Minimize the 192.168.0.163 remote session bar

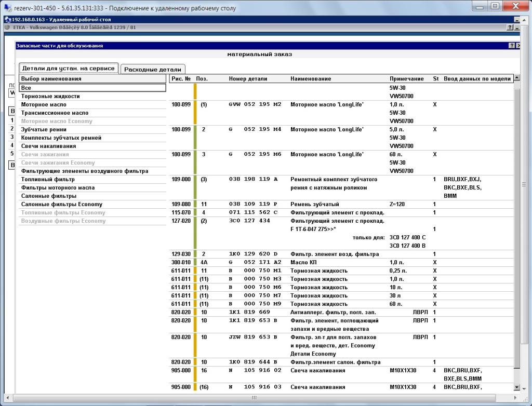517,19
